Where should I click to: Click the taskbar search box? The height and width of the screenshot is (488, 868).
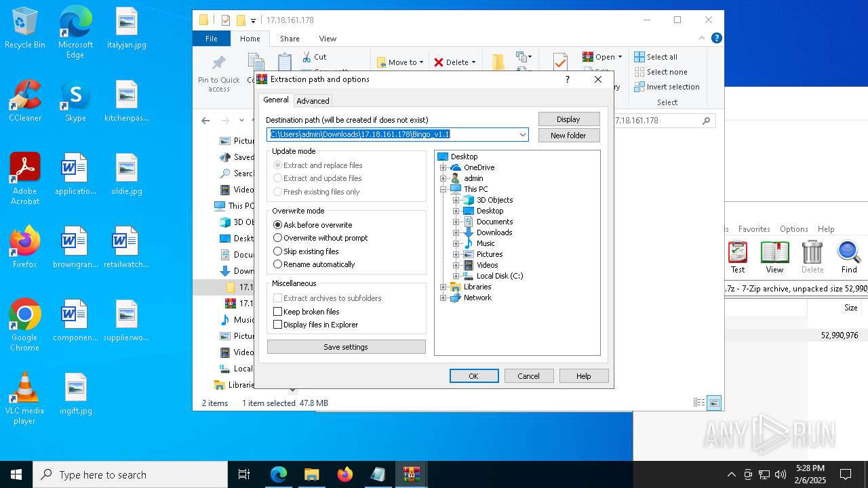(130, 474)
